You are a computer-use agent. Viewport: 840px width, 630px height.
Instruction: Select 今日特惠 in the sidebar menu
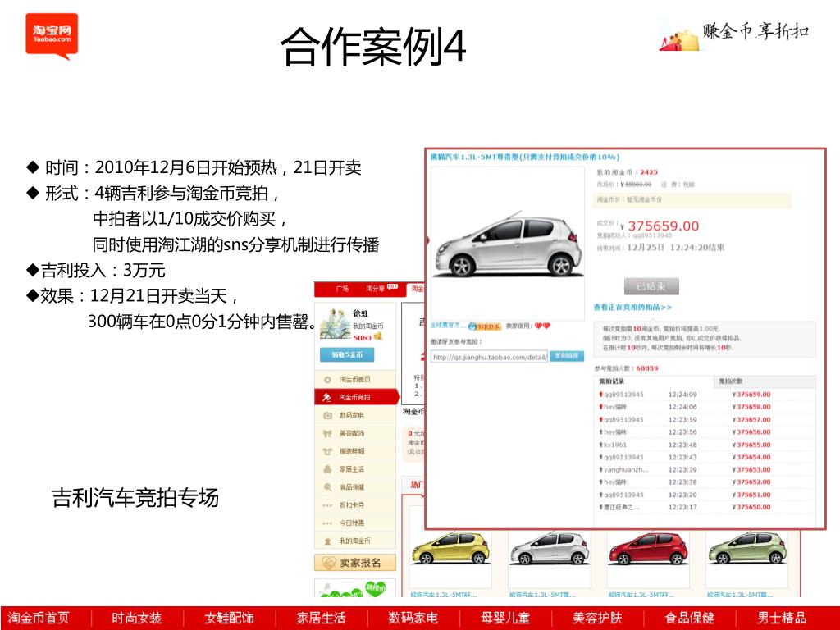coord(357,523)
